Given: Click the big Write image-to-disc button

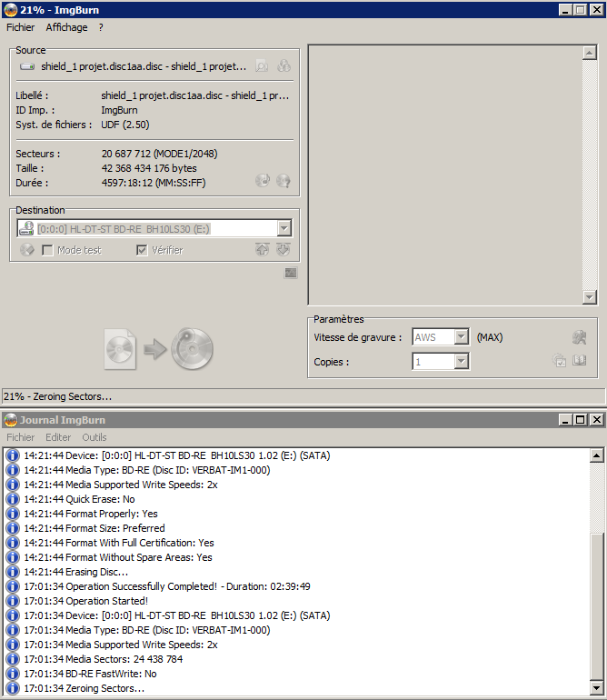Looking at the screenshot, I should point(193,349).
